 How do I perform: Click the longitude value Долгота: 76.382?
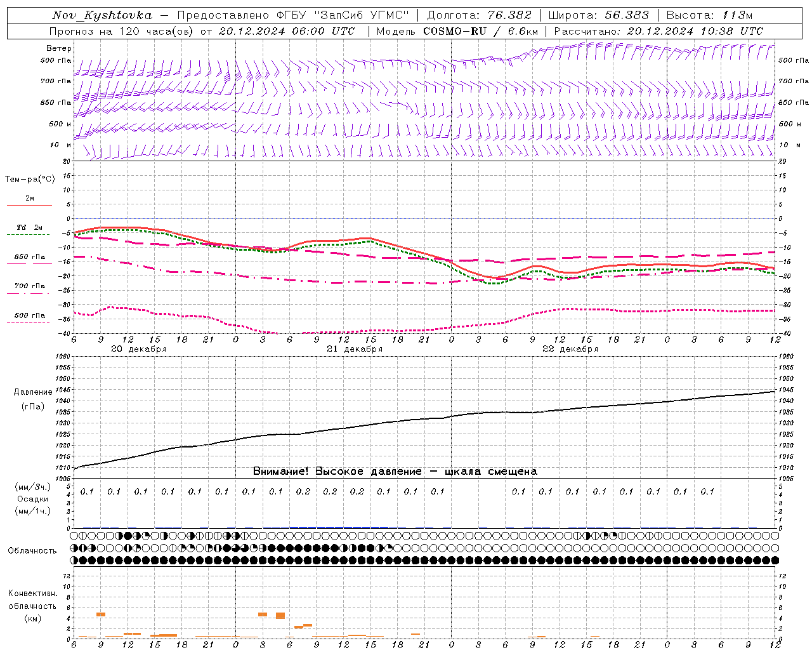[479, 15]
